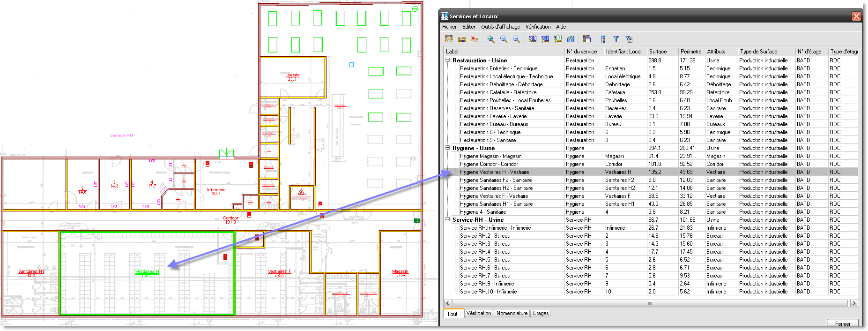
Task: Click the table calendar icon in toolbar
Action: coord(587,39)
